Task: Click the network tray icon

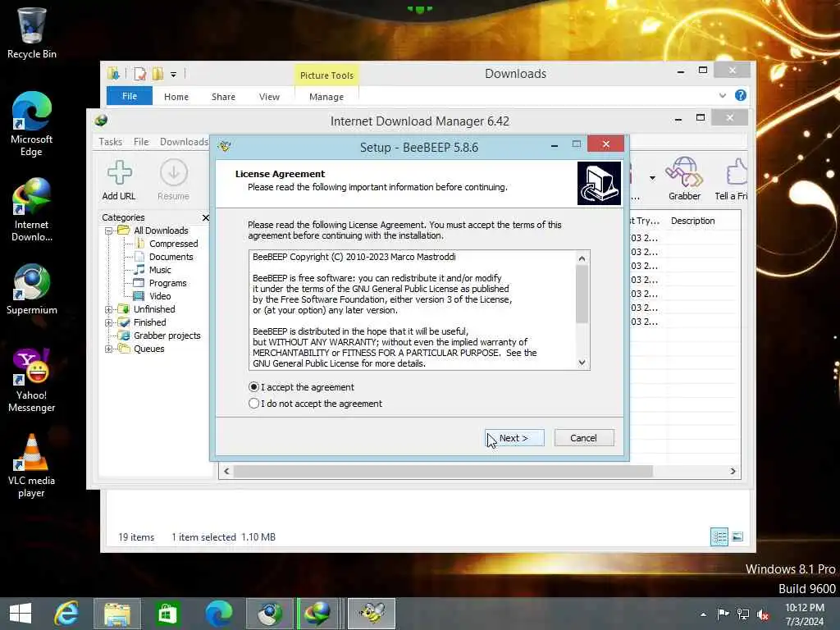Action: [x=743, y=614]
